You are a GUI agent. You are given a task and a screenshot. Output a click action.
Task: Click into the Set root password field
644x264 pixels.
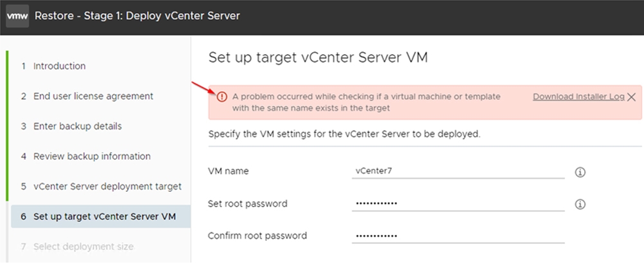click(458, 203)
